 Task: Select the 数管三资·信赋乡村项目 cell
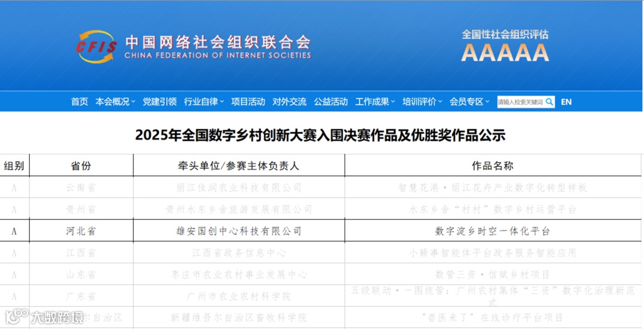coord(493,274)
